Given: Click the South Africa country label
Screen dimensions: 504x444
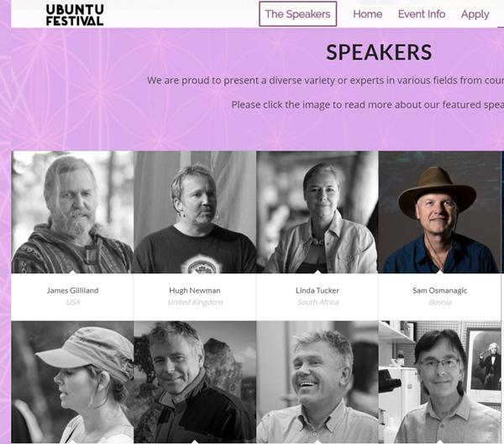Looking at the screenshot, I should (x=318, y=302).
